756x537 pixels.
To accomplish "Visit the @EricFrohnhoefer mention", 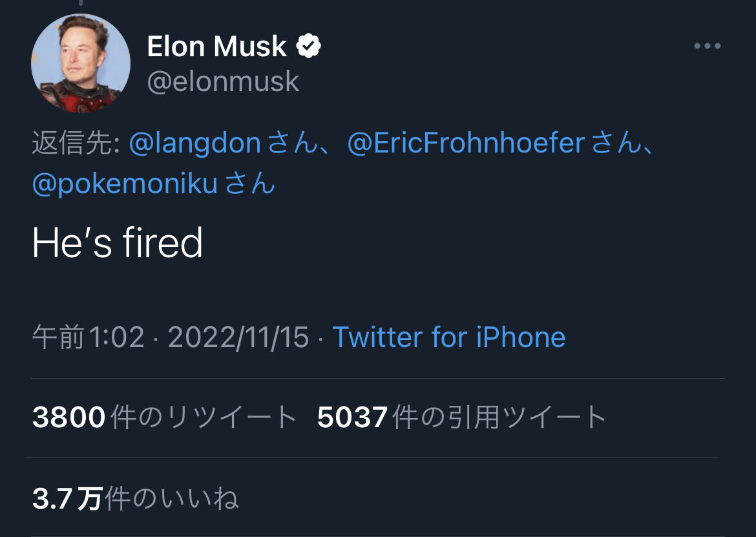I will [x=466, y=143].
